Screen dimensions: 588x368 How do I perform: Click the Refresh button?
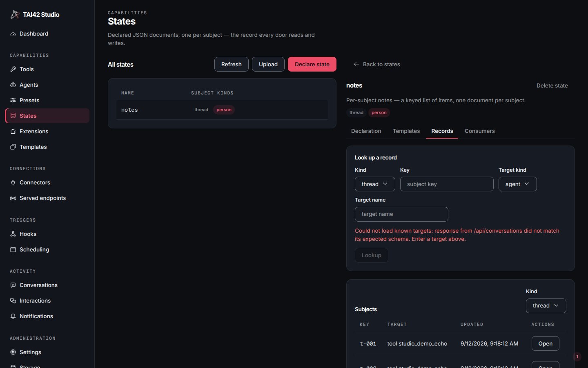coord(232,64)
